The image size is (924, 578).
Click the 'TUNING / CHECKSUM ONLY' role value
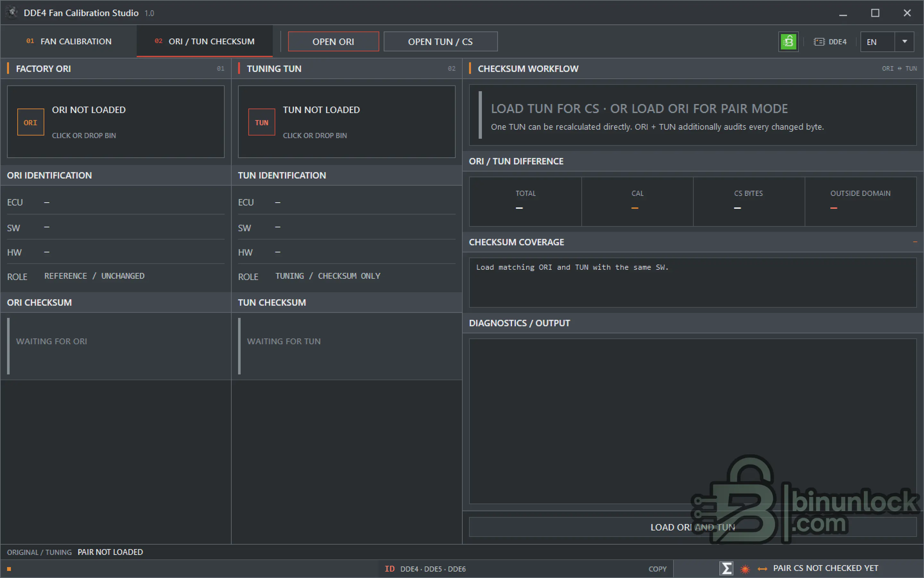pyautogui.click(x=328, y=276)
